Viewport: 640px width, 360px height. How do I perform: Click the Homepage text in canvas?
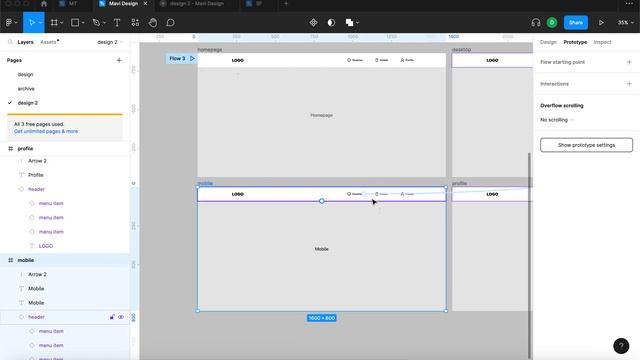[322, 116]
